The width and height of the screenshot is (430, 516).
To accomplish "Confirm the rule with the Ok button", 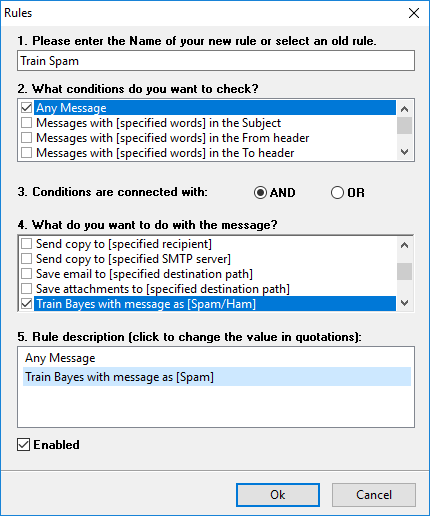I will pos(278,495).
